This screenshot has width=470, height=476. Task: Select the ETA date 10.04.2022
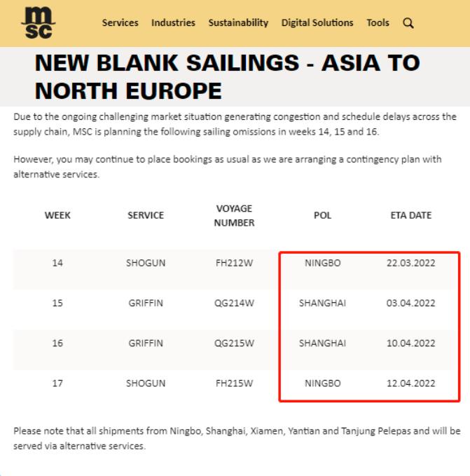pyautogui.click(x=411, y=344)
